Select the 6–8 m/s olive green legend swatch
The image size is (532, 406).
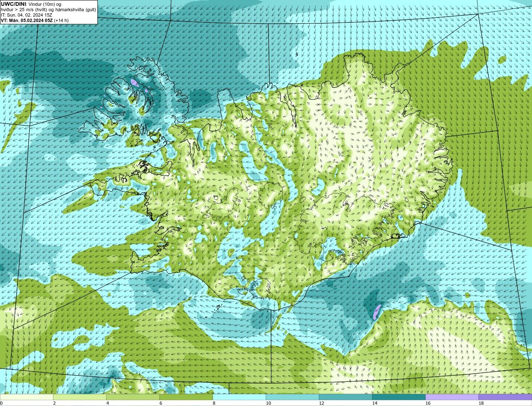tap(186, 397)
